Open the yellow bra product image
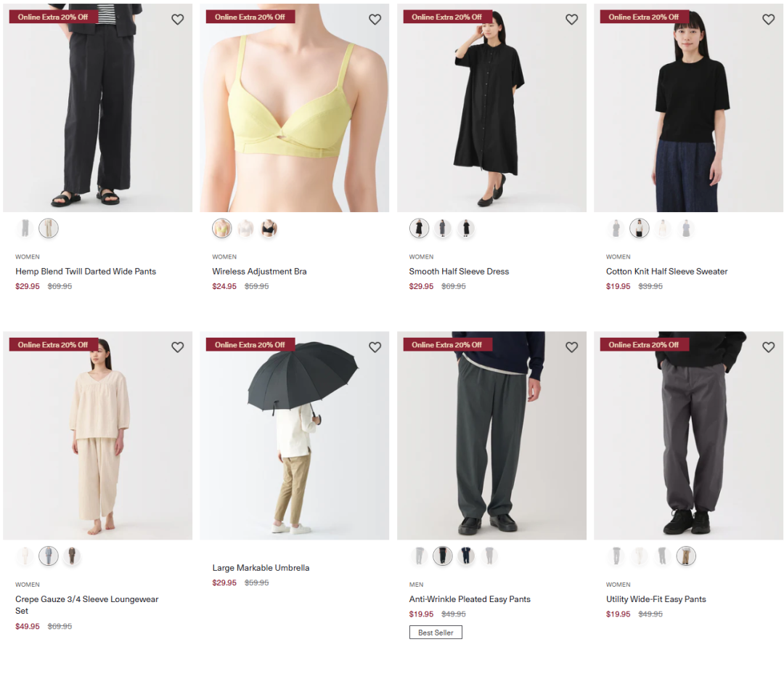The height and width of the screenshot is (674, 784). (x=295, y=107)
